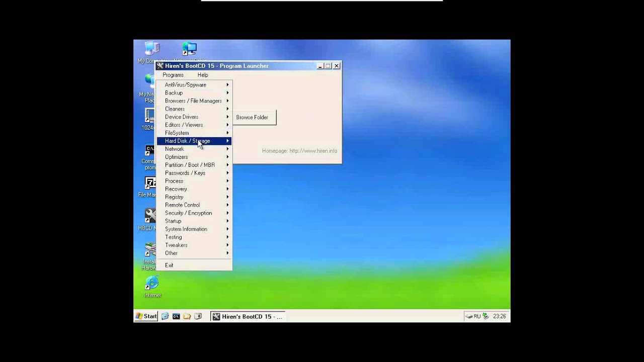Click the 23:26 taskbar clock

coord(500,316)
